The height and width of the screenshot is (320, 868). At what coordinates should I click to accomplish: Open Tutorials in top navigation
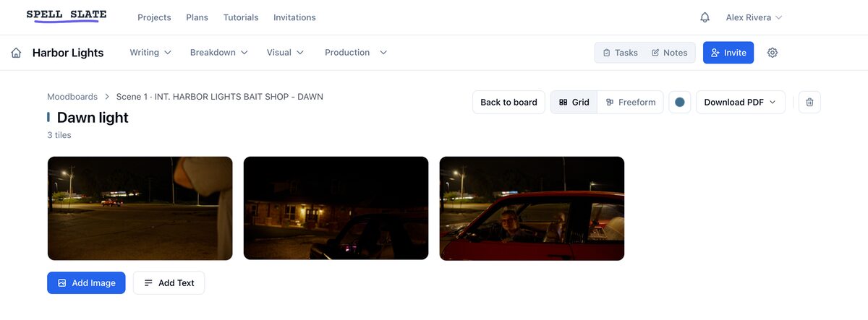pos(241,17)
